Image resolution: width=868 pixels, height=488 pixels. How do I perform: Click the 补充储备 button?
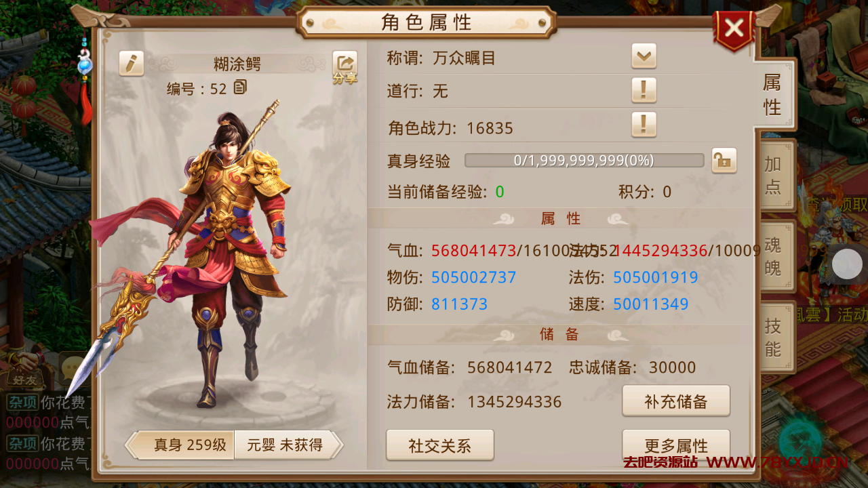(x=676, y=401)
